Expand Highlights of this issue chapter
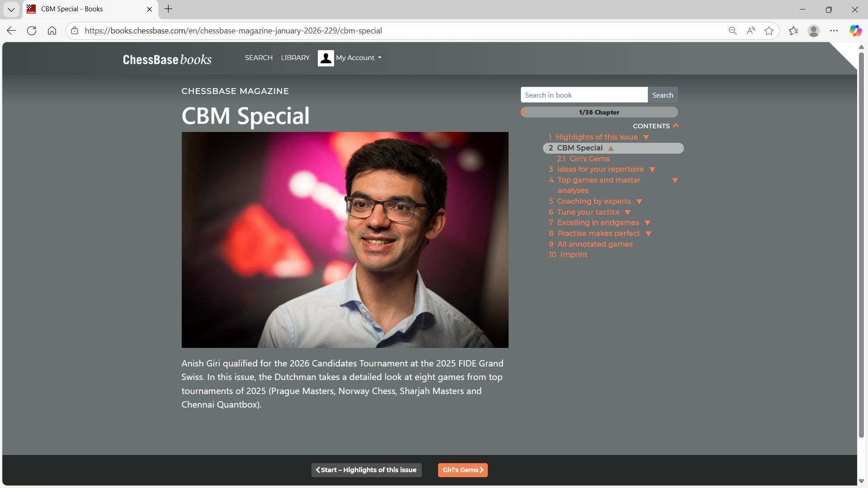Screen dimensions: 868x488 tap(646, 137)
